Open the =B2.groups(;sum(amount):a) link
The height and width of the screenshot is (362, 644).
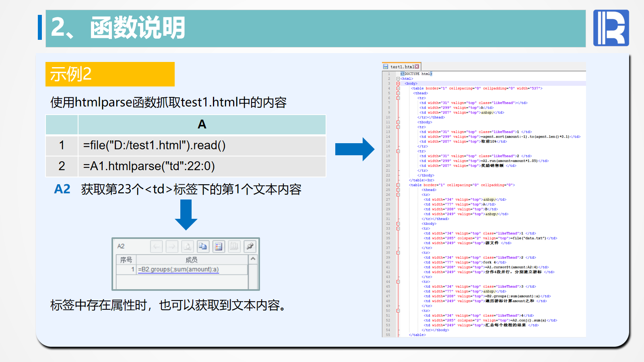(x=178, y=269)
